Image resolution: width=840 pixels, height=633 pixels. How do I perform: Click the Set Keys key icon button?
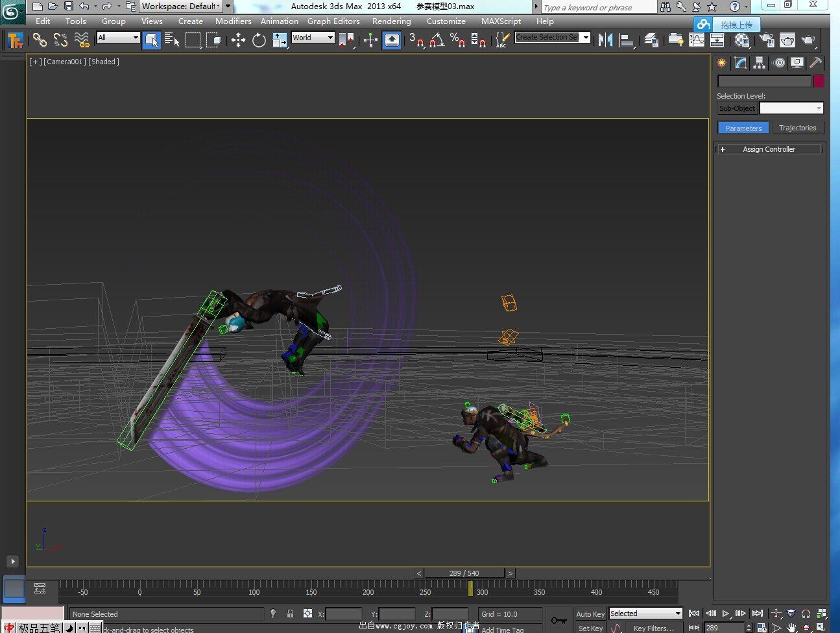(x=558, y=621)
